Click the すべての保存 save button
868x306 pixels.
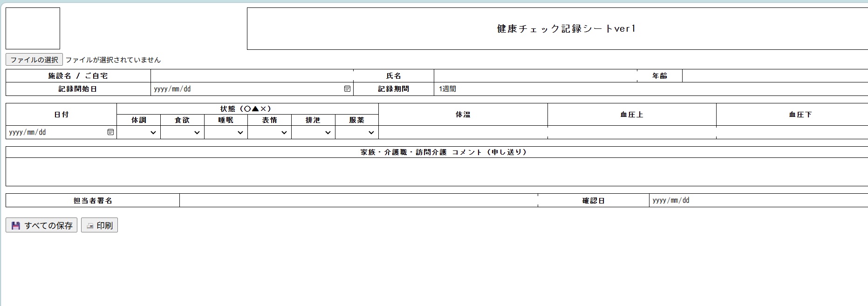coord(41,225)
